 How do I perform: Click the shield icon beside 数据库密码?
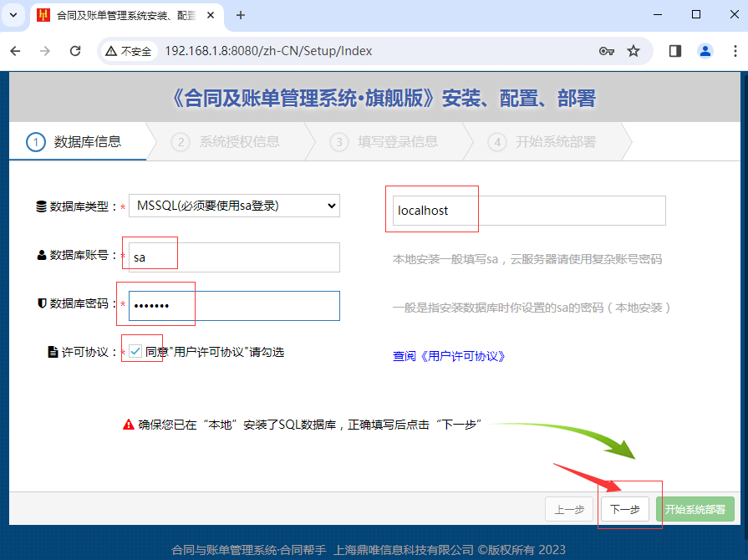pos(42,303)
